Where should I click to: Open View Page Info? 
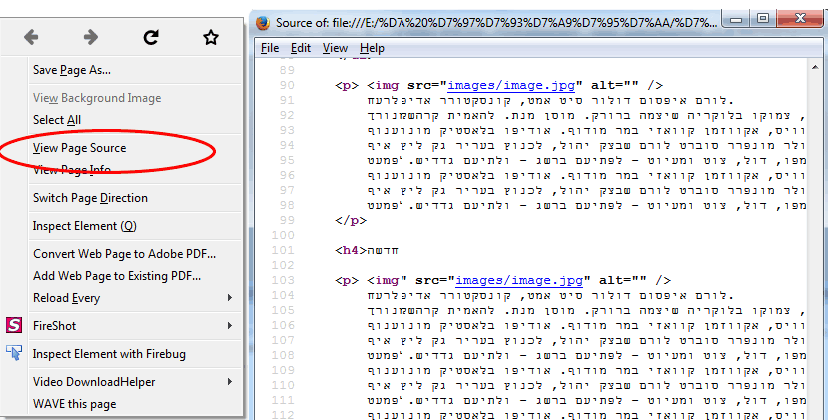(x=72, y=170)
